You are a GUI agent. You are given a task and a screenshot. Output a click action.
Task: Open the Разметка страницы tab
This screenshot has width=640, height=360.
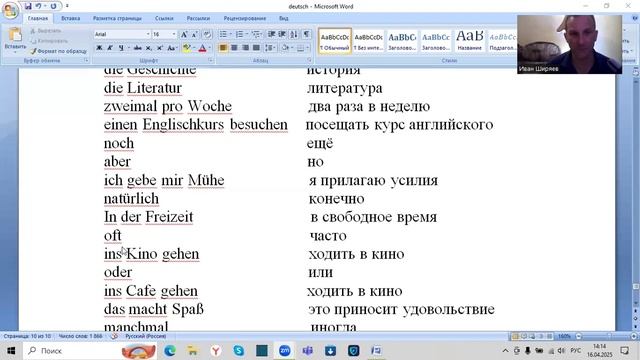pyautogui.click(x=117, y=18)
